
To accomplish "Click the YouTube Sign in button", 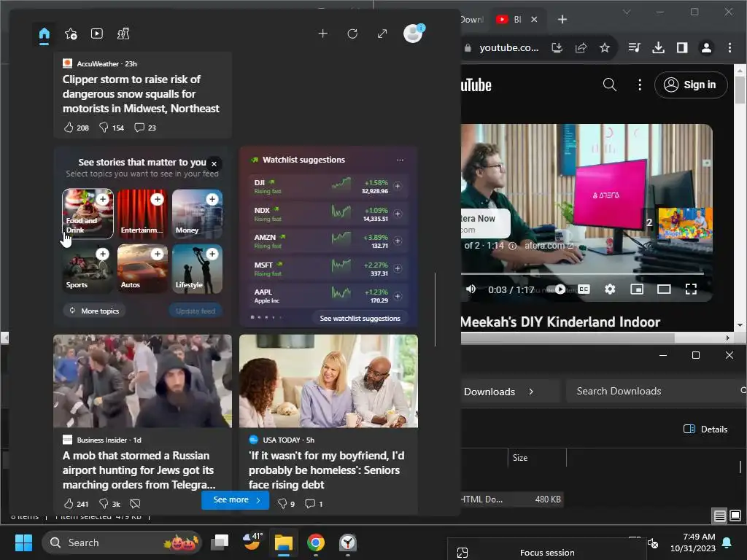I will (x=691, y=85).
